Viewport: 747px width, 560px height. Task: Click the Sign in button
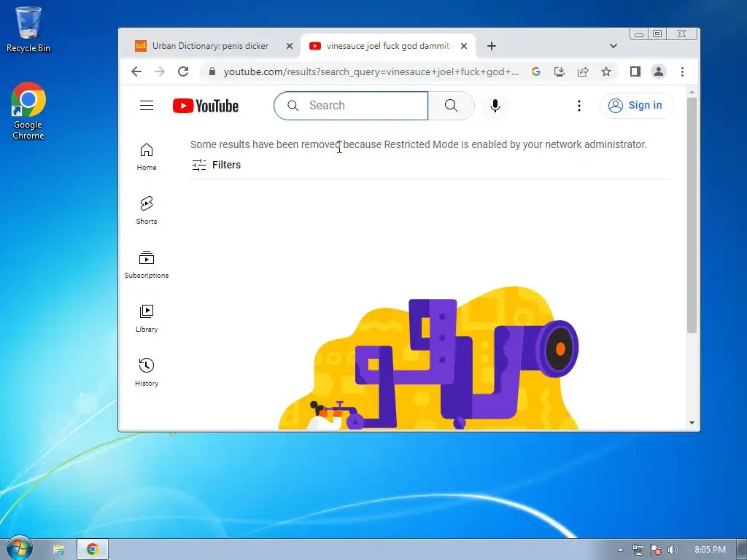coord(636,105)
